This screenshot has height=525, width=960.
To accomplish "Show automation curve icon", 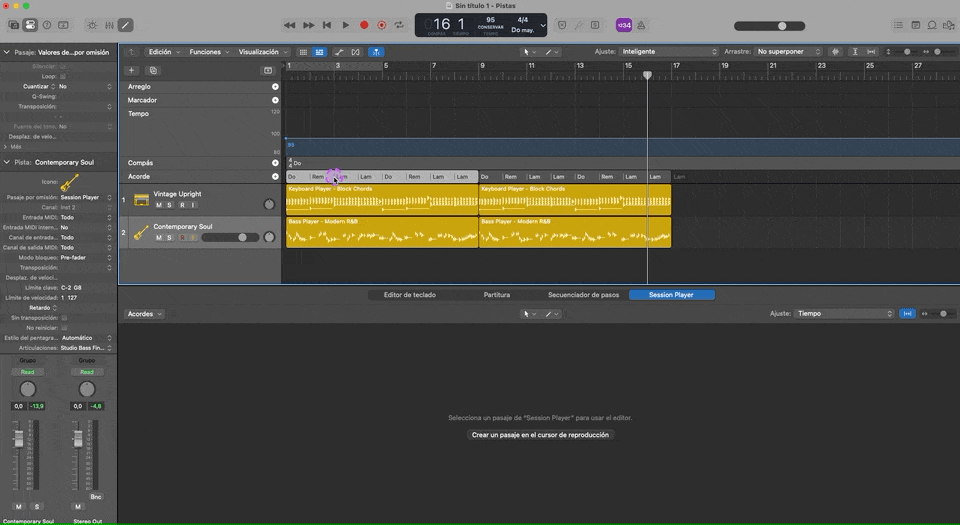I will pyautogui.click(x=339, y=52).
